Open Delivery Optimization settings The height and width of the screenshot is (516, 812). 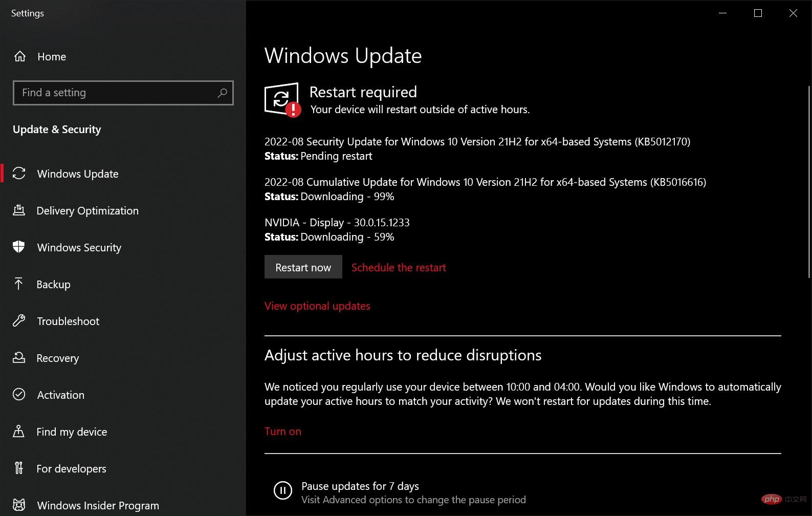click(x=87, y=211)
